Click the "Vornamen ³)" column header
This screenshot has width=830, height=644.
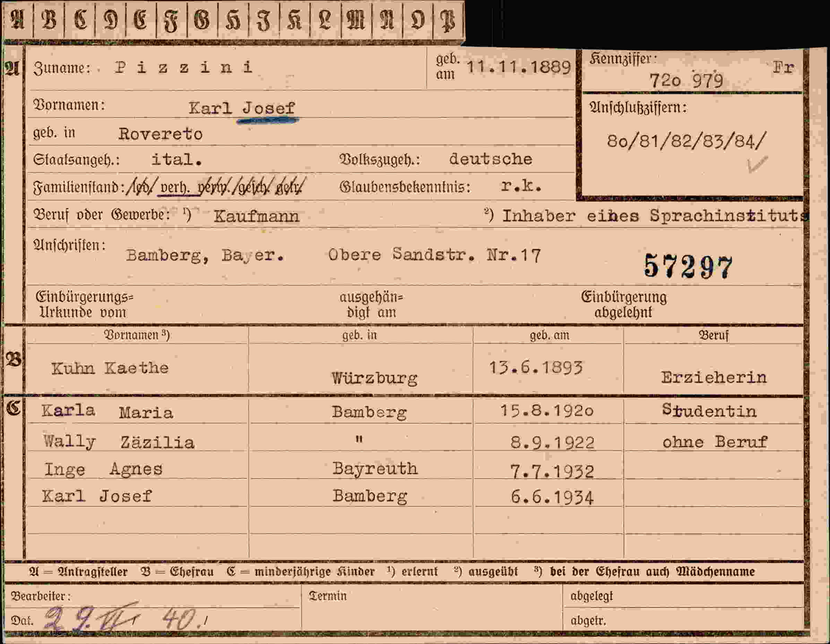point(137,335)
